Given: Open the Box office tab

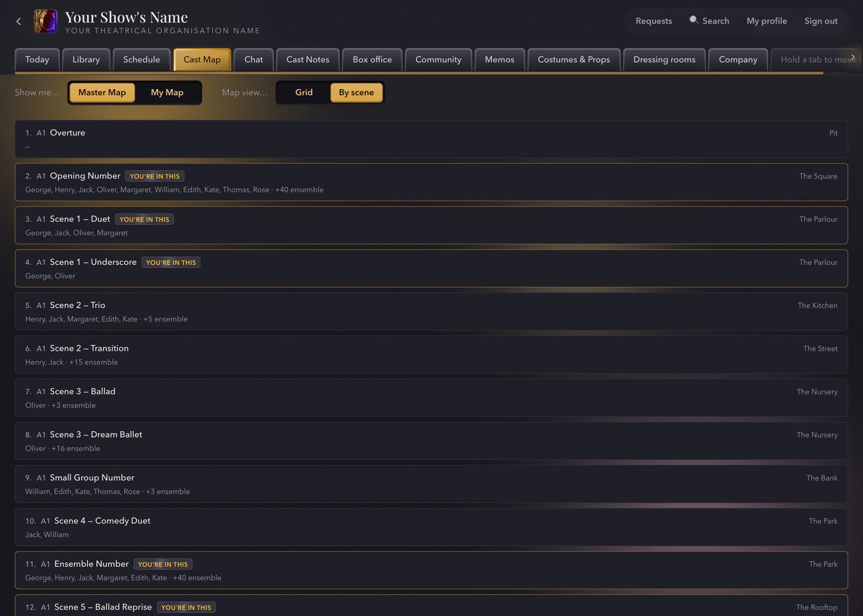Looking at the screenshot, I should tap(372, 60).
